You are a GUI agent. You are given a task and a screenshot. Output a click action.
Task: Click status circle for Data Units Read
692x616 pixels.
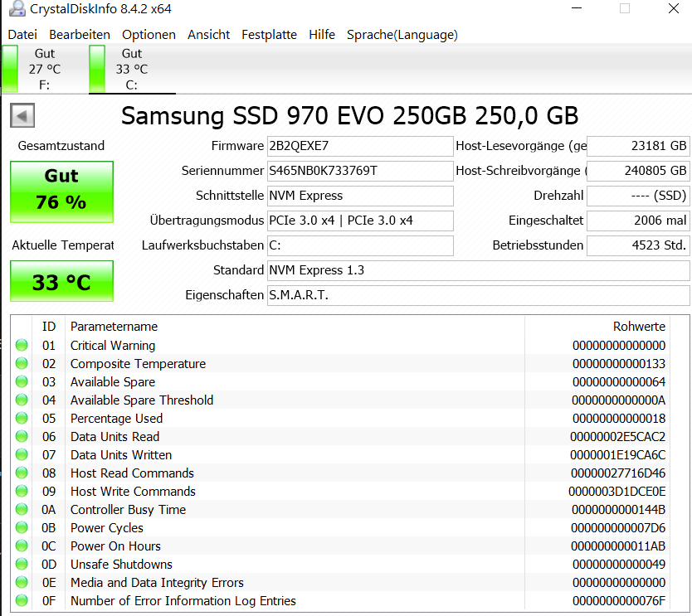[x=22, y=437]
